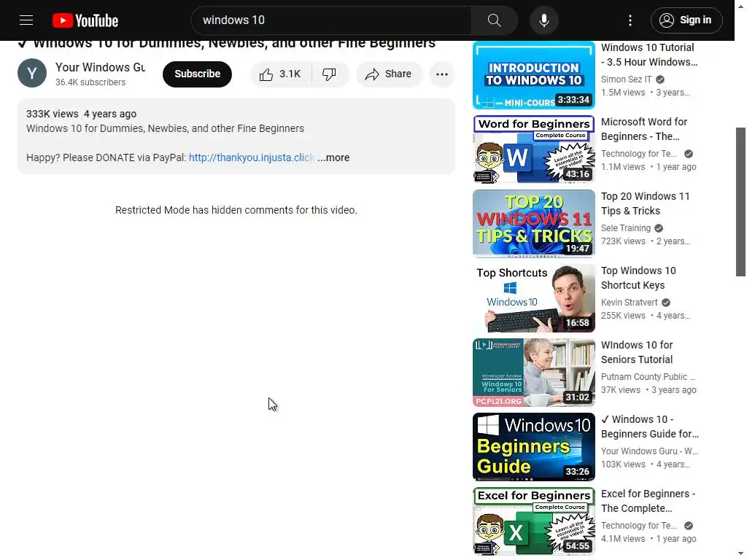The width and height of the screenshot is (747, 560).
Task: Open 'Top Windows 10 Shortcut Keys' title
Action: click(638, 278)
